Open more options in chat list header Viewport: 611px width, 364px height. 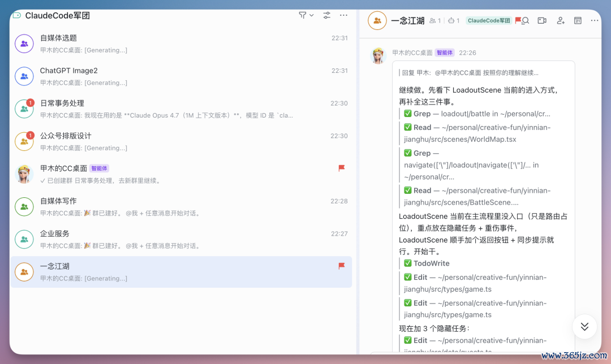click(343, 15)
